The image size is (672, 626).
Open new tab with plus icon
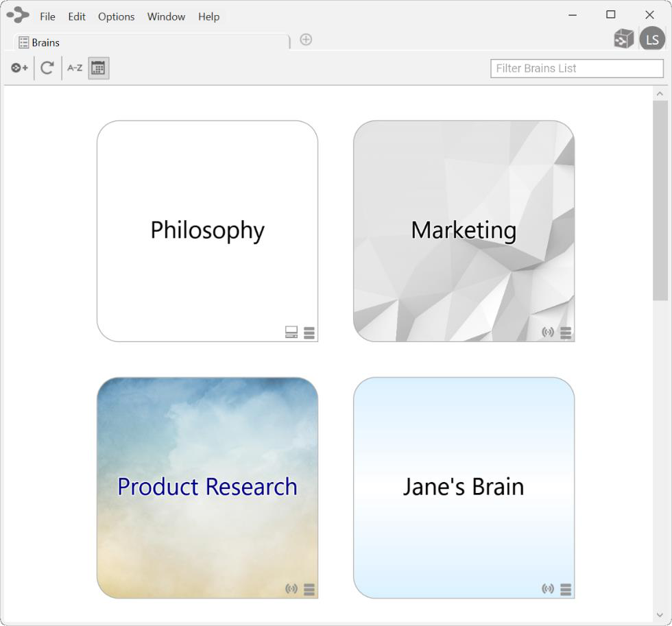306,40
